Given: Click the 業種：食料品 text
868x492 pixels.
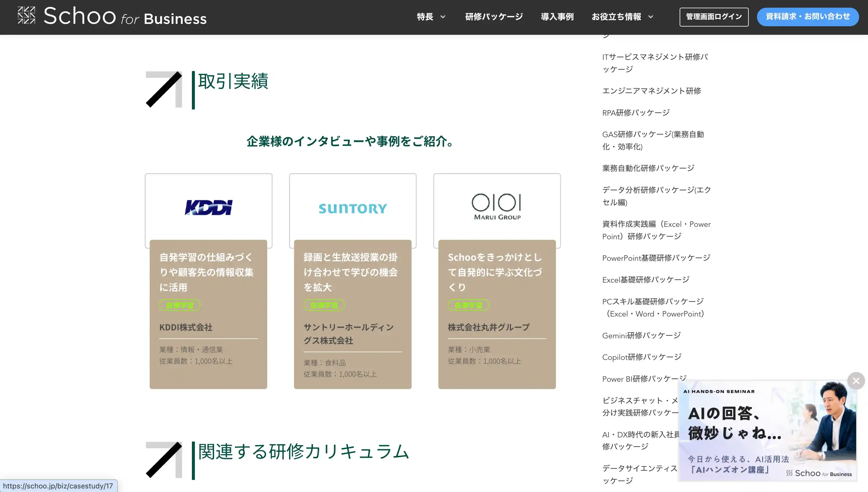Looking at the screenshot, I should click(x=324, y=363).
